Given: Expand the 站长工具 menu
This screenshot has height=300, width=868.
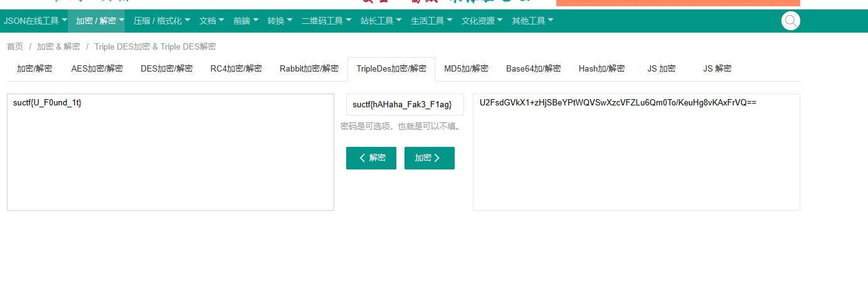Looking at the screenshot, I should pyautogui.click(x=381, y=21).
